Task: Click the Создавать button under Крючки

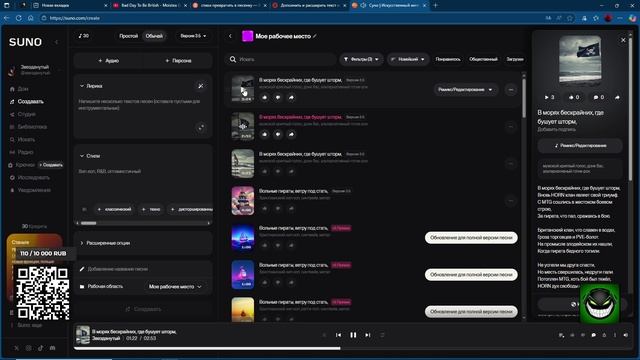Action: [51, 165]
